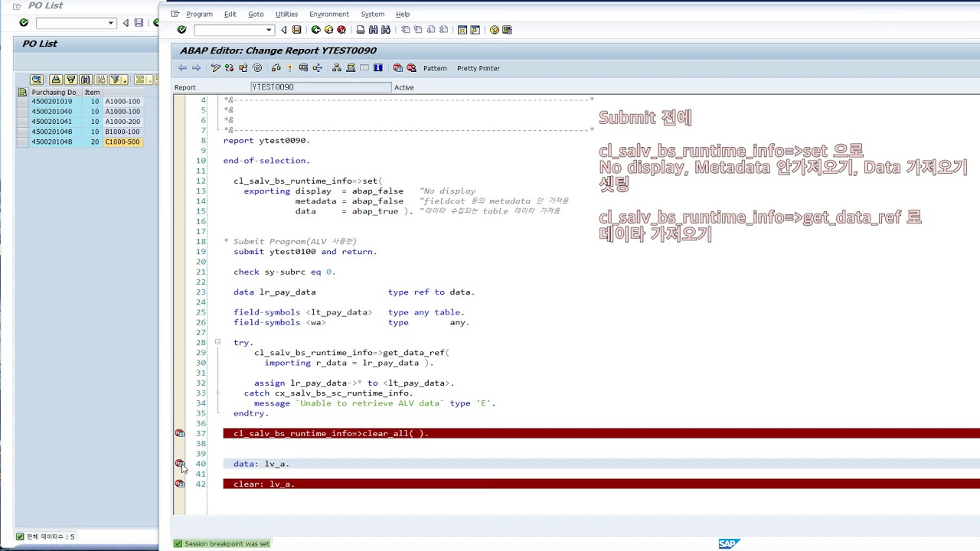Click code line 19 submit ytest0100

click(x=305, y=251)
